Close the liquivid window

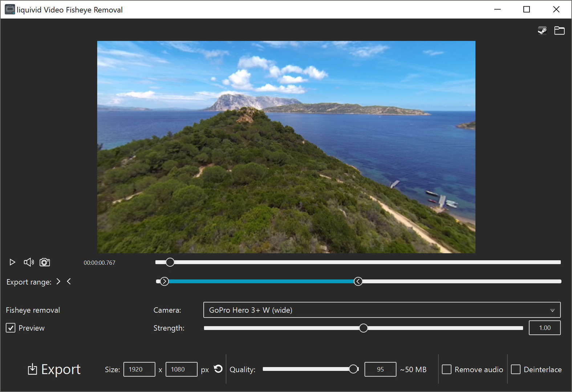556,9
